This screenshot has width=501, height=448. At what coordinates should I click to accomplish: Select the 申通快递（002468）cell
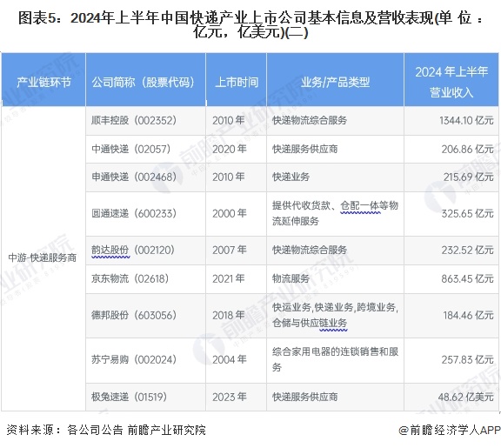146,177
